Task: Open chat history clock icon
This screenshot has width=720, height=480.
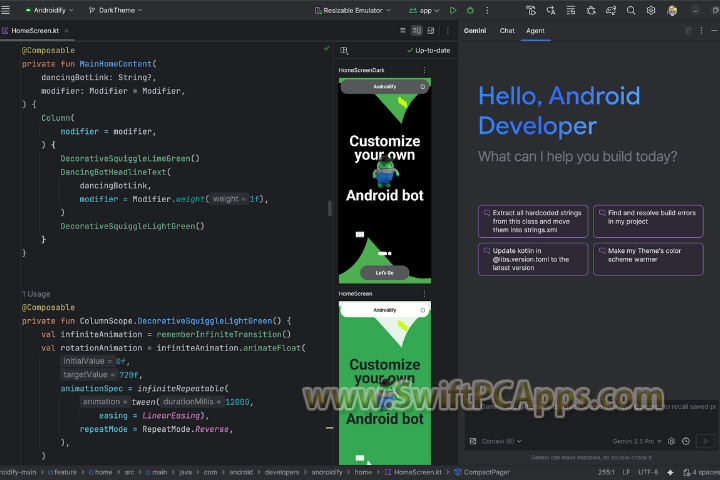Action: tap(686, 441)
